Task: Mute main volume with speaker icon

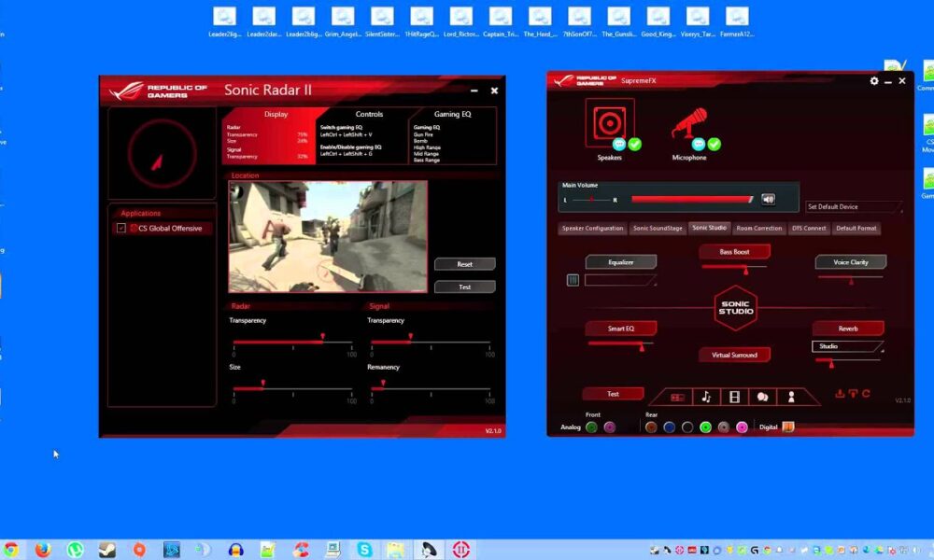Action: 768,199
